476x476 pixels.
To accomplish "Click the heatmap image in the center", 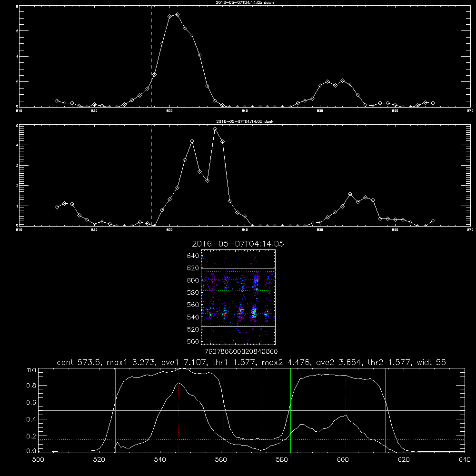I will point(238,297).
